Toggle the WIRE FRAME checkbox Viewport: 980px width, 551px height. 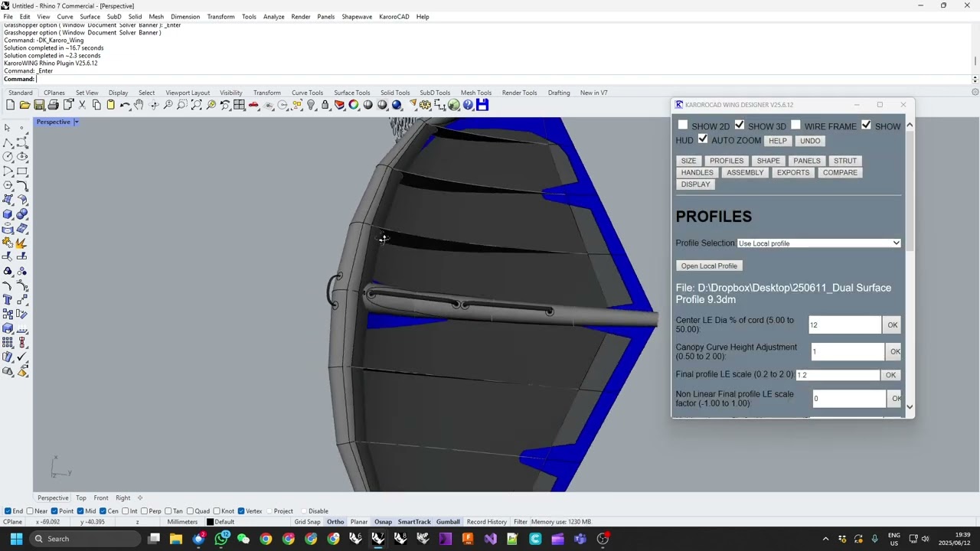pyautogui.click(x=795, y=126)
